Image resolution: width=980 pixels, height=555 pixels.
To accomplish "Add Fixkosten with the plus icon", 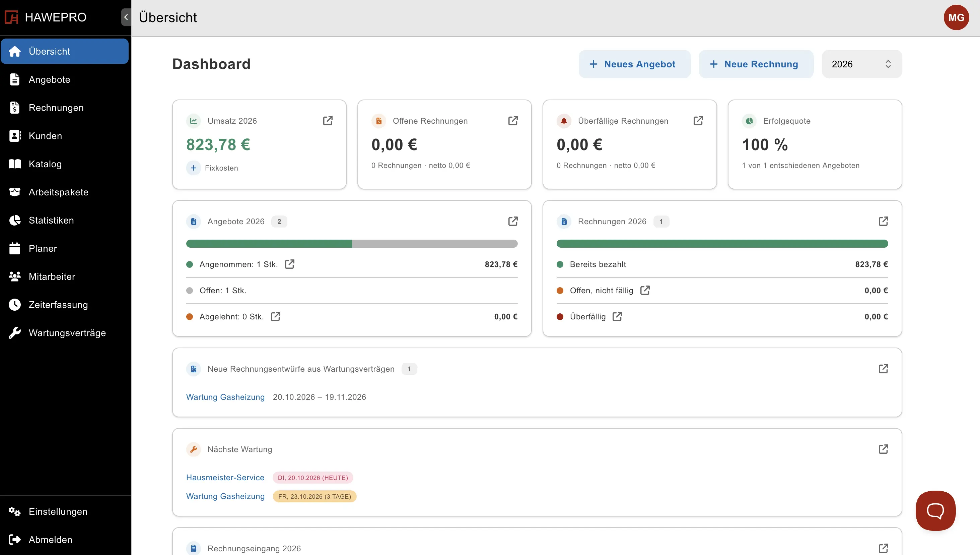I will (x=194, y=168).
